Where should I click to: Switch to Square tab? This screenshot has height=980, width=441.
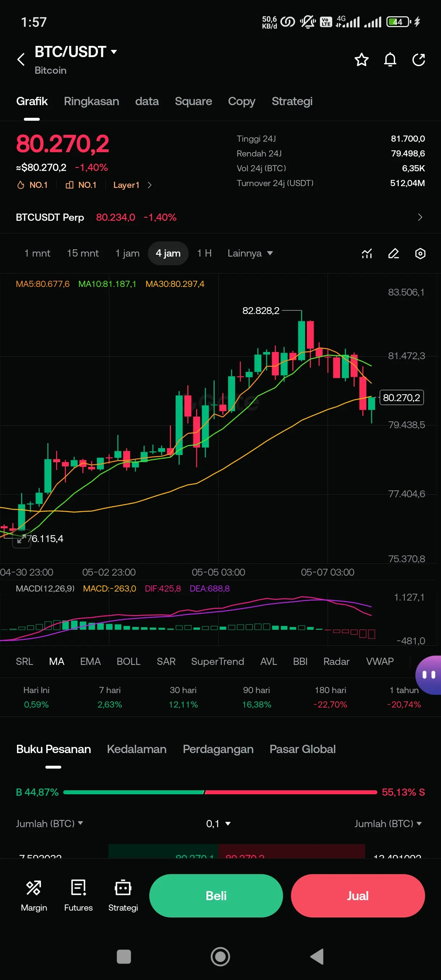[193, 101]
